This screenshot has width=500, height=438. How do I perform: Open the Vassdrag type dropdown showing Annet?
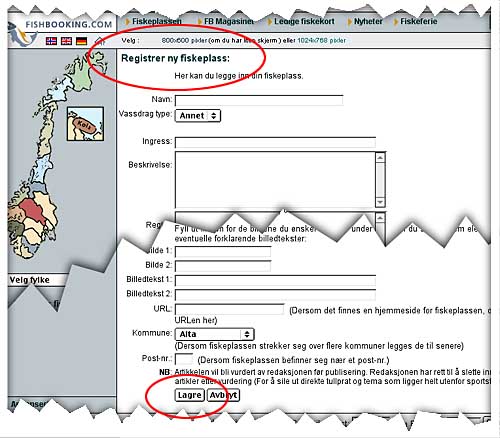coord(198,116)
